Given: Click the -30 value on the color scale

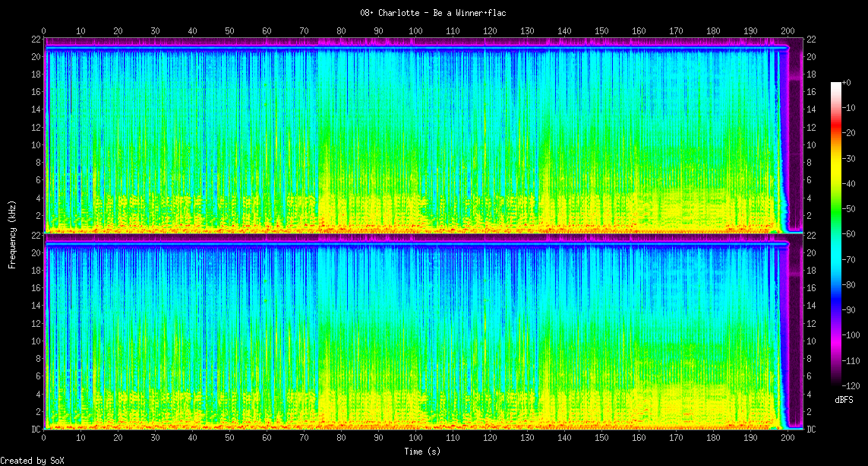Looking at the screenshot, I should click(x=852, y=158).
